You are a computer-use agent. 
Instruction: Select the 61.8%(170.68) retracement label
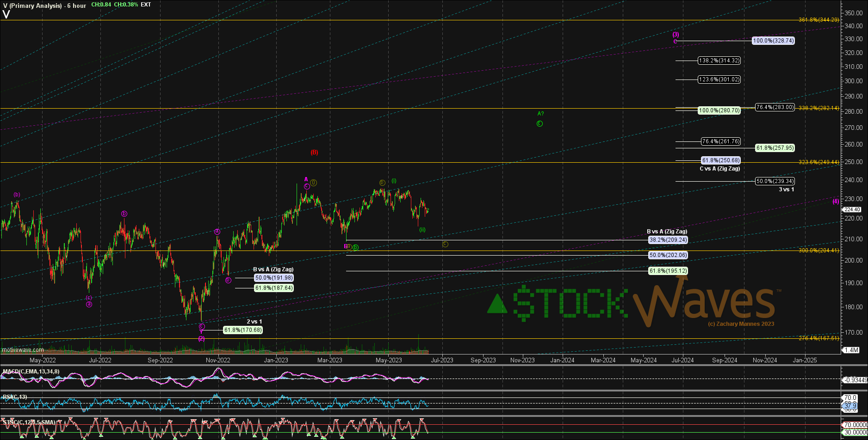click(243, 330)
